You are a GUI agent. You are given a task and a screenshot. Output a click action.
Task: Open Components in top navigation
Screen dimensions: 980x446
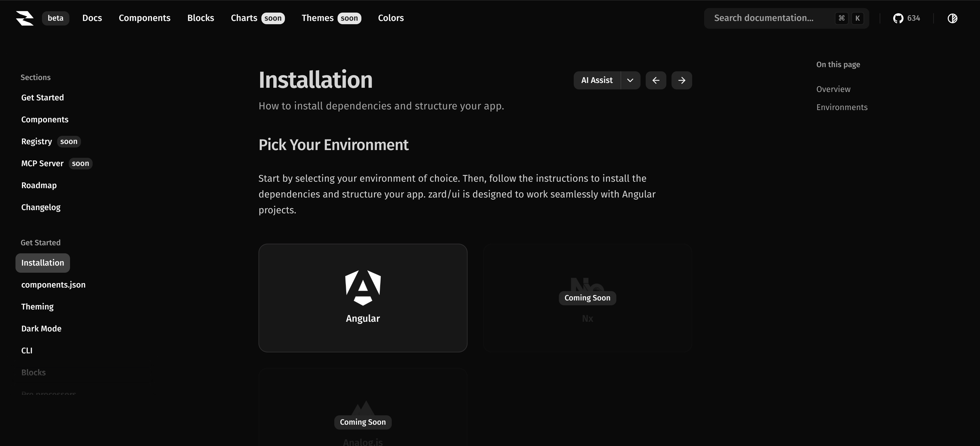[x=145, y=18]
